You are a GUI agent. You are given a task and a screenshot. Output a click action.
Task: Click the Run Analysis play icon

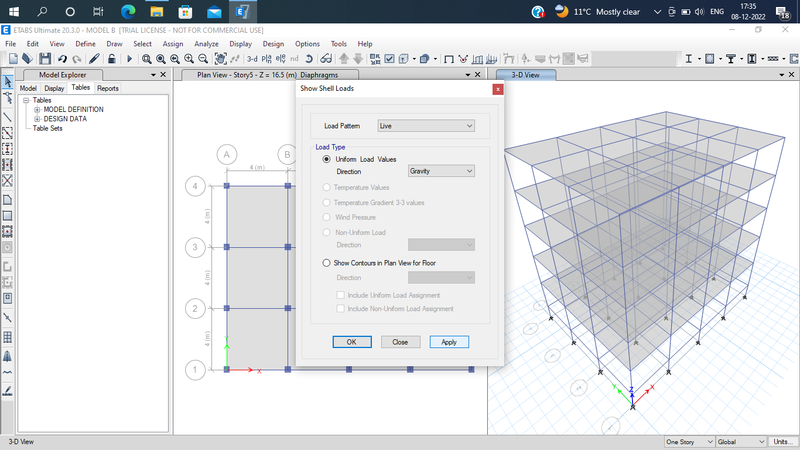coord(129,59)
